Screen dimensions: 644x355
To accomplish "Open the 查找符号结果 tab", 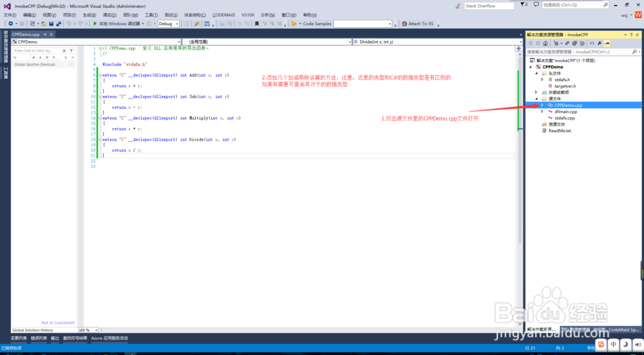I will pyautogui.click(x=75, y=338).
